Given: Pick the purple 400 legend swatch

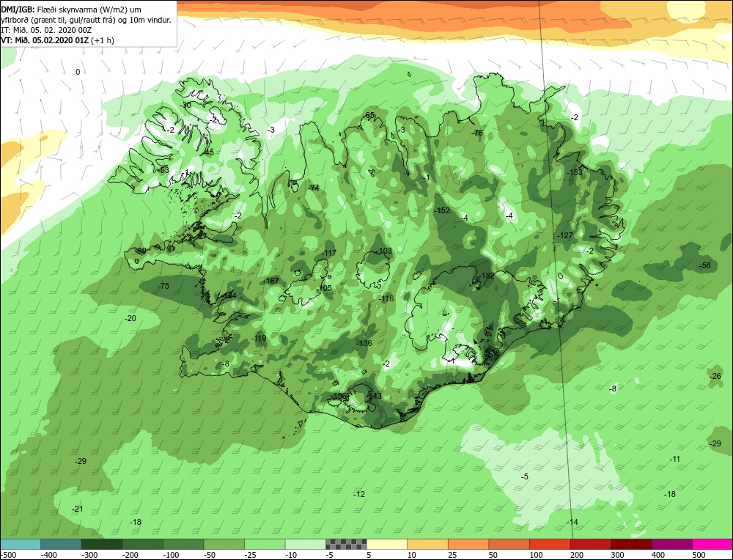Looking at the screenshot, I should [x=671, y=544].
